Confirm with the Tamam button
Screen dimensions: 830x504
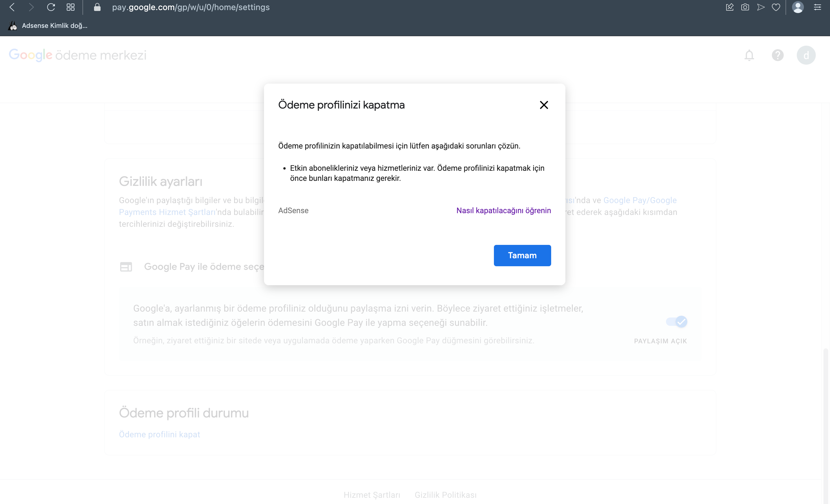point(522,256)
